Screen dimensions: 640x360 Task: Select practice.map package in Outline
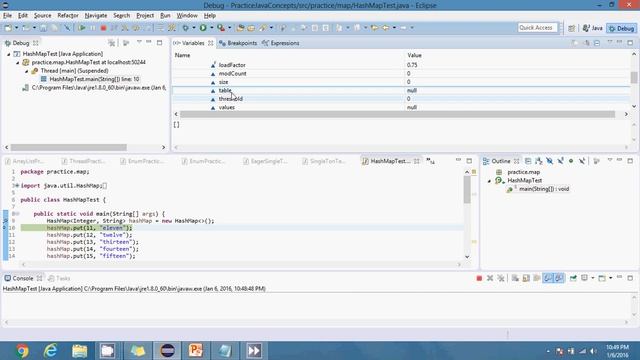(x=519, y=172)
